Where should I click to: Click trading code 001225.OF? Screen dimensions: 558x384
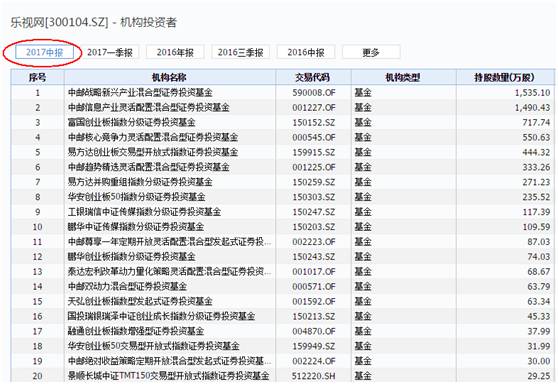[x=314, y=167]
